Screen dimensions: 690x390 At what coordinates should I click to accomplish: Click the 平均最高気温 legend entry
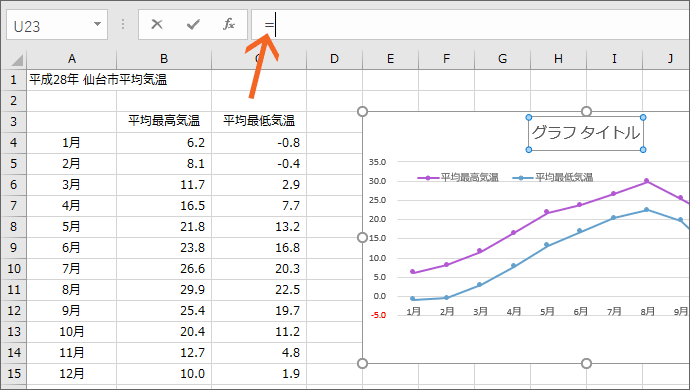(x=458, y=177)
